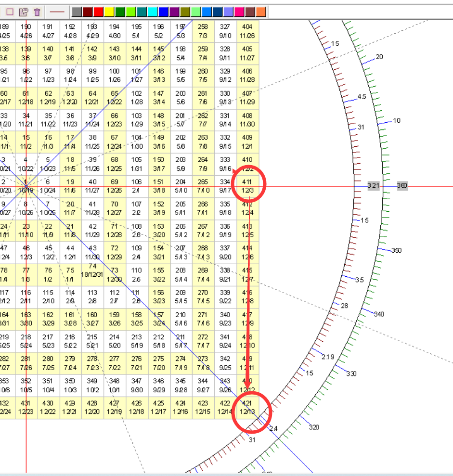This screenshot has width=453, height=476.
Task: Pick the cyan color swatch
Action: pyautogui.click(x=153, y=12)
